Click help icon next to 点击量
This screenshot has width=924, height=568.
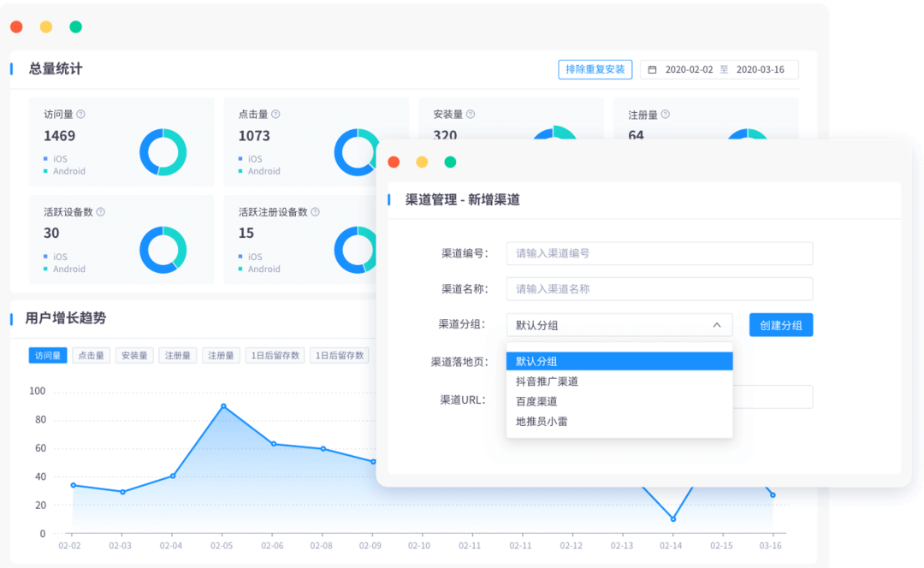tap(275, 115)
